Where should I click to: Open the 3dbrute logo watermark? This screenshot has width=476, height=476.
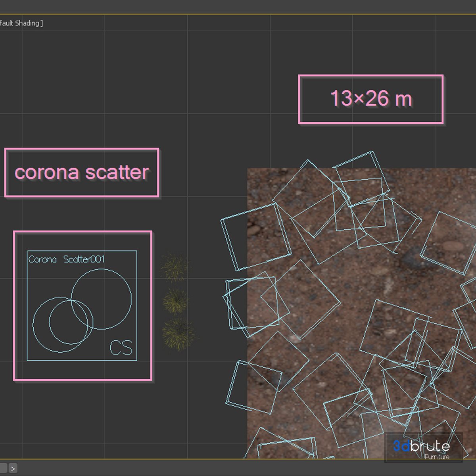click(422, 446)
